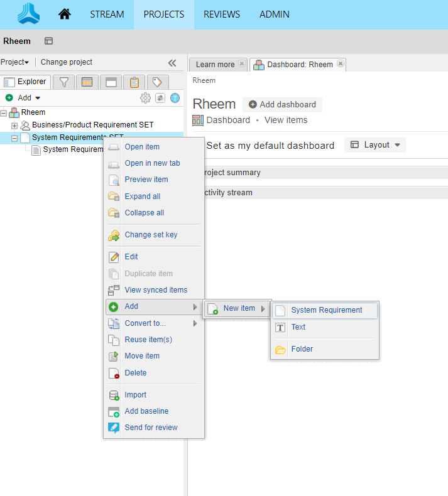Click the Folder icon in submenu
The image size is (448, 496).
point(280,350)
